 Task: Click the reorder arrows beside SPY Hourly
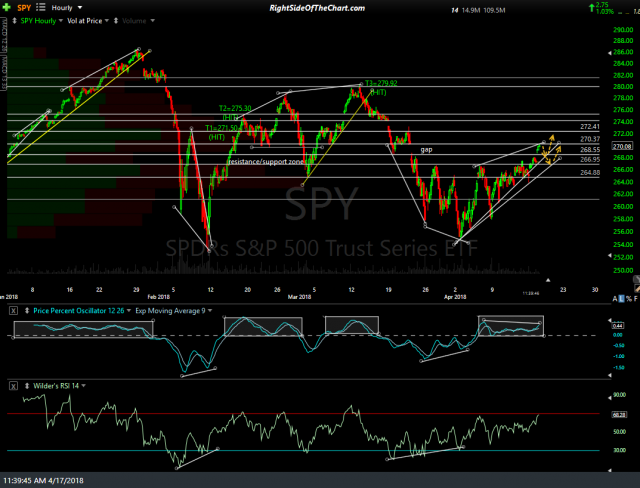click(15, 20)
